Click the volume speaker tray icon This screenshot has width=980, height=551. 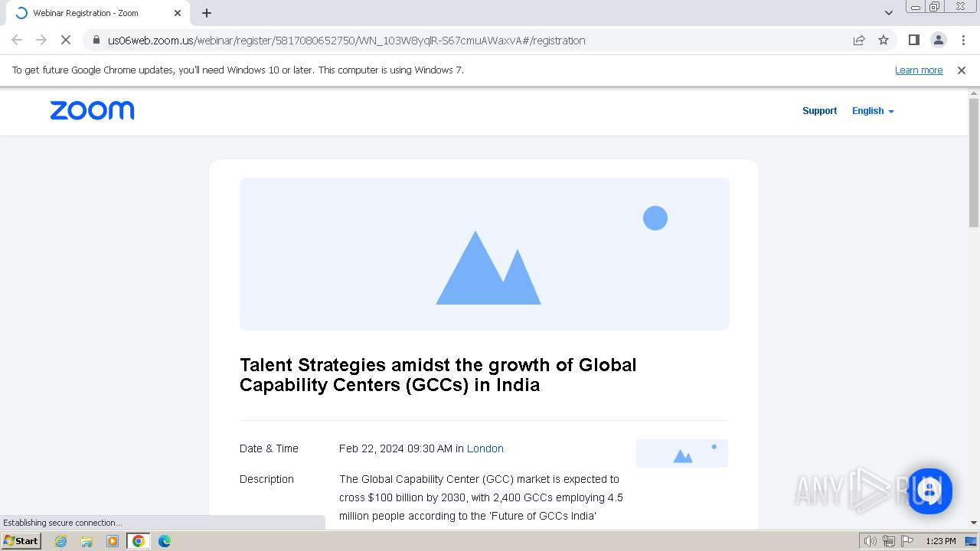pos(871,541)
